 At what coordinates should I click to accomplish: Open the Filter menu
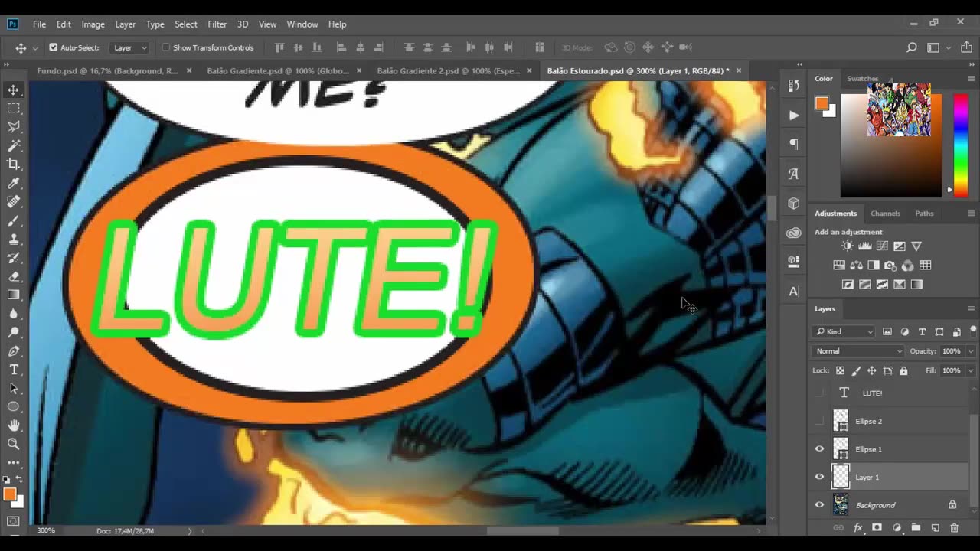click(217, 24)
